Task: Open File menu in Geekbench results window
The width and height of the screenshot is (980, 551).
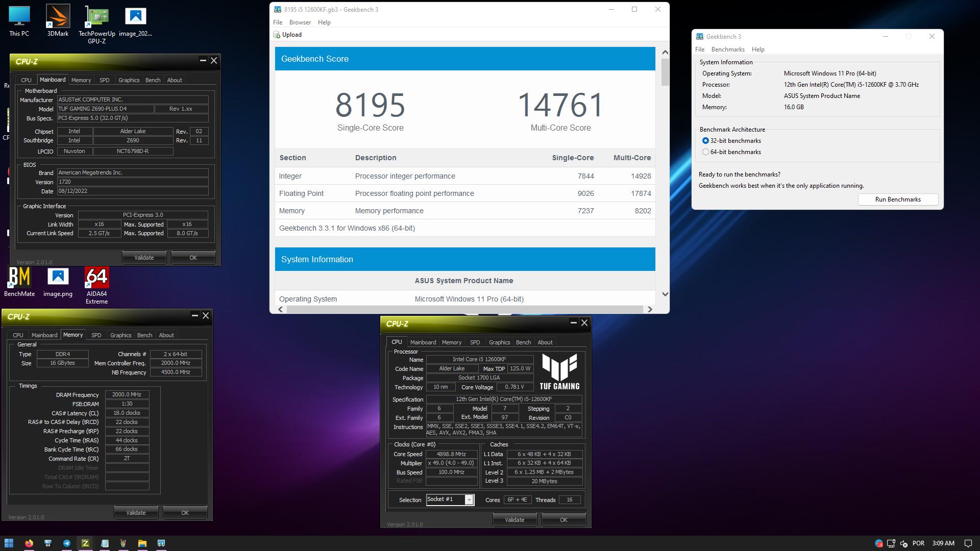Action: click(x=278, y=22)
